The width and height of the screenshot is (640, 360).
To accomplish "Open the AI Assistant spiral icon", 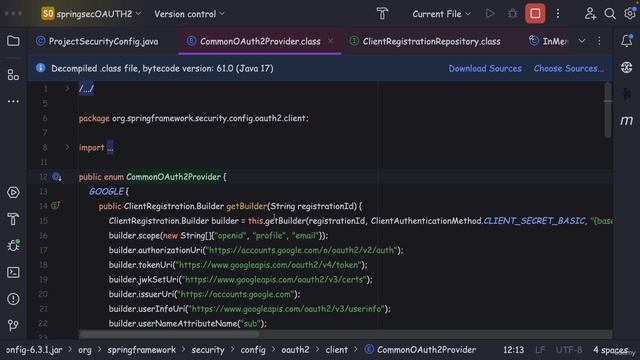I will click(x=627, y=67).
